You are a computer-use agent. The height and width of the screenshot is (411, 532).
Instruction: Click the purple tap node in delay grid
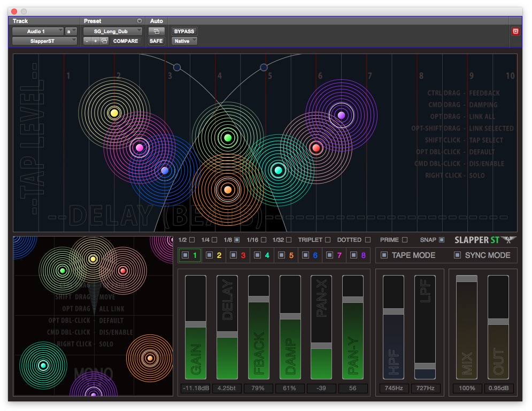(x=341, y=116)
